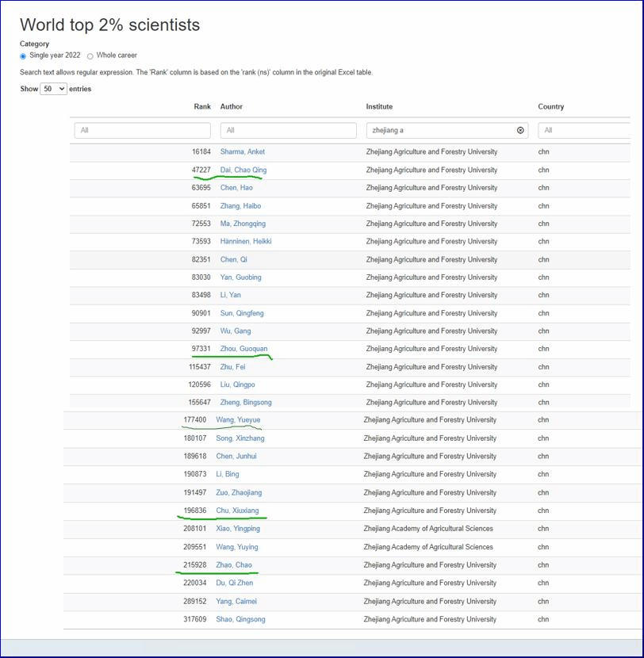Open author link Hänninen, Heikki

(246, 241)
